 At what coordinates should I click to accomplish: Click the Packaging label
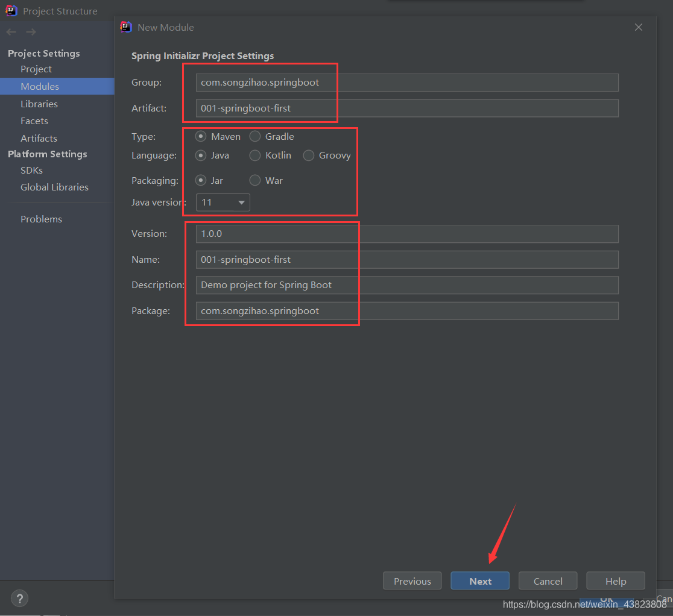pyautogui.click(x=155, y=181)
